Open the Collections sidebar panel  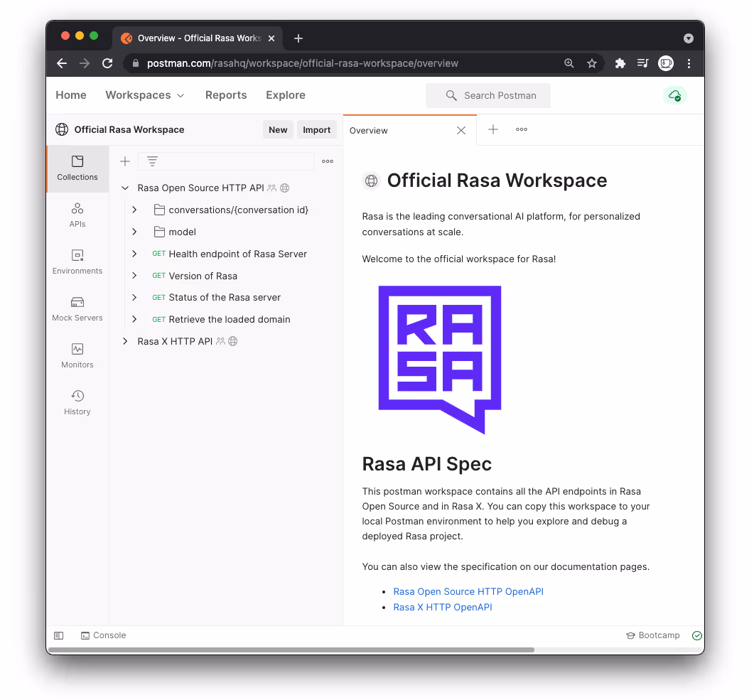[77, 168]
